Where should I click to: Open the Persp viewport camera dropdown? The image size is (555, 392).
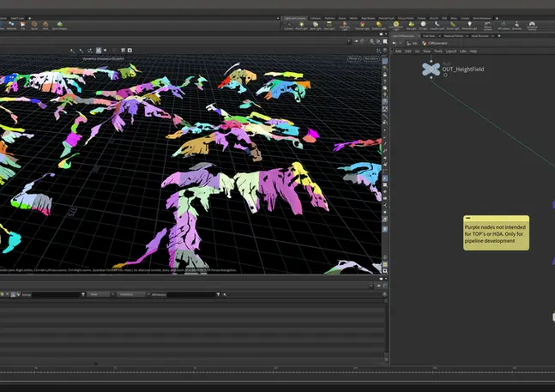(x=353, y=58)
